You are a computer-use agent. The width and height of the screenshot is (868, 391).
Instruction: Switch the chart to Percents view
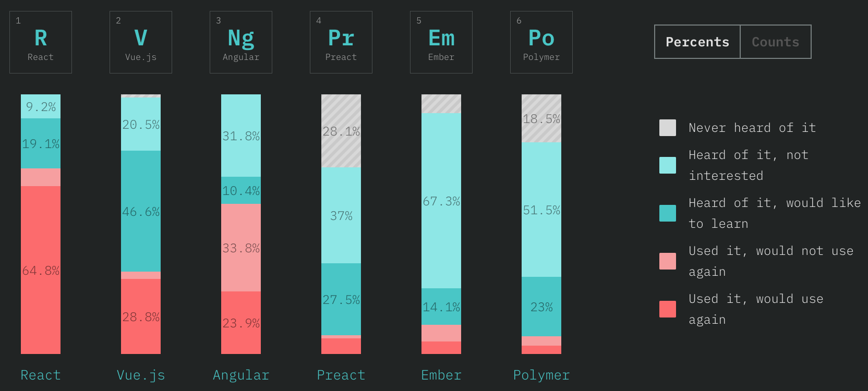(x=697, y=42)
